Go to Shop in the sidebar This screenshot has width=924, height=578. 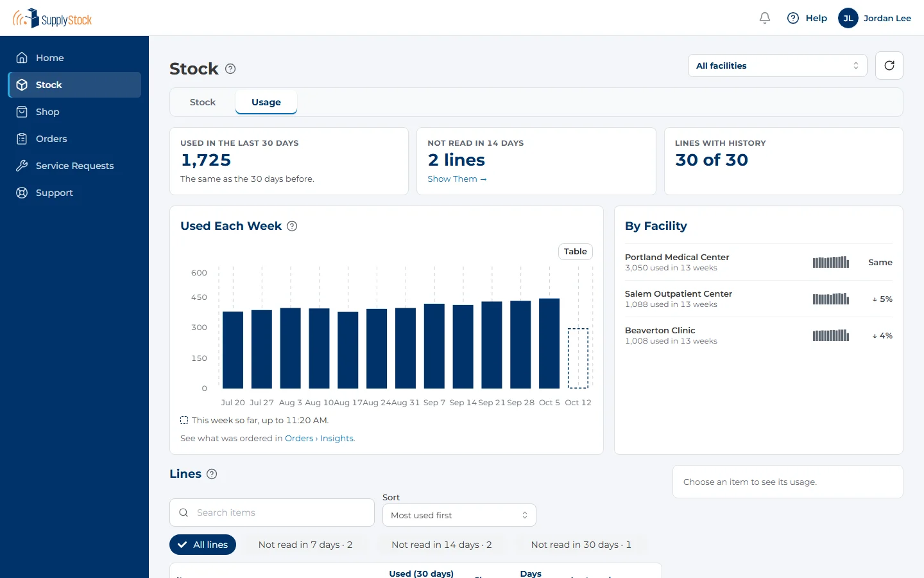coord(74,112)
